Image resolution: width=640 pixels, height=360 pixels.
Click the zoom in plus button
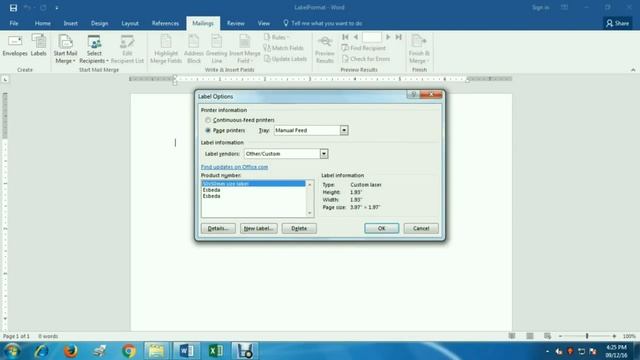(x=614, y=336)
